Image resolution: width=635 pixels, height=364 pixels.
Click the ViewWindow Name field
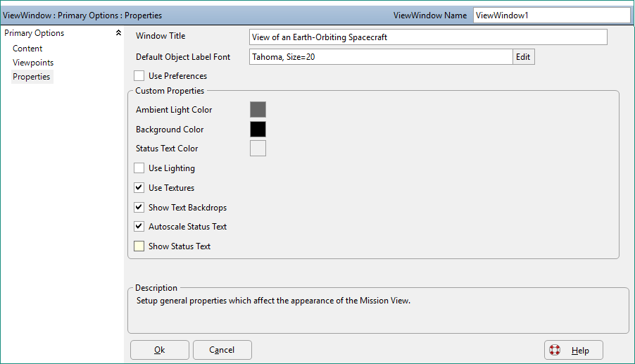pyautogui.click(x=551, y=15)
